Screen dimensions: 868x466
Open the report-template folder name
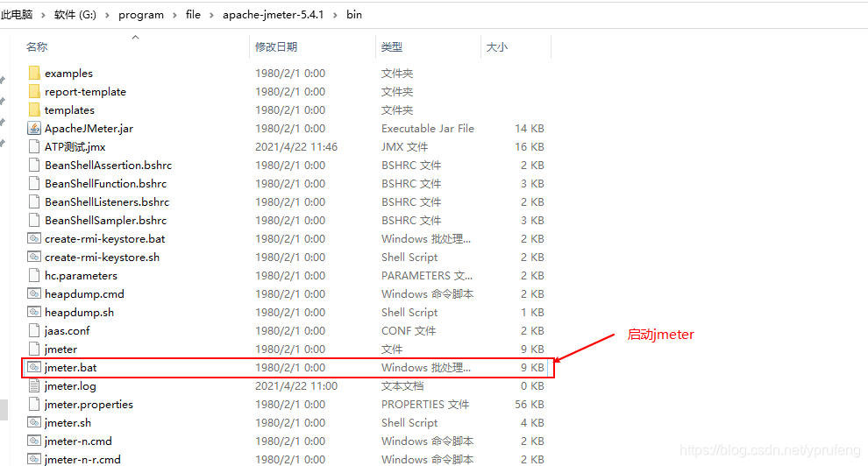click(85, 91)
